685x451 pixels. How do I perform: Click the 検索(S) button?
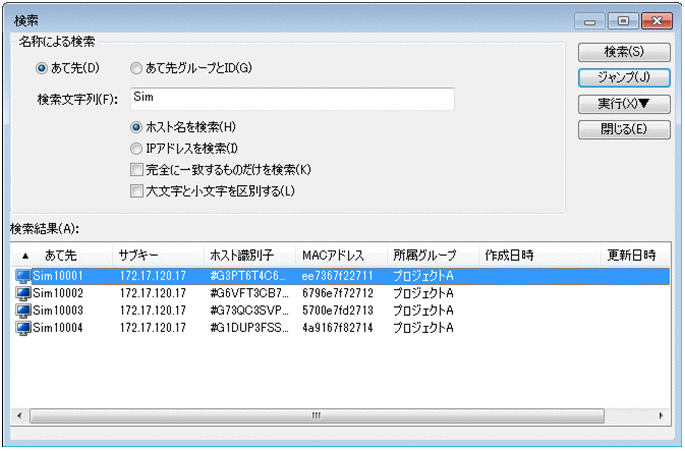pyautogui.click(x=624, y=52)
